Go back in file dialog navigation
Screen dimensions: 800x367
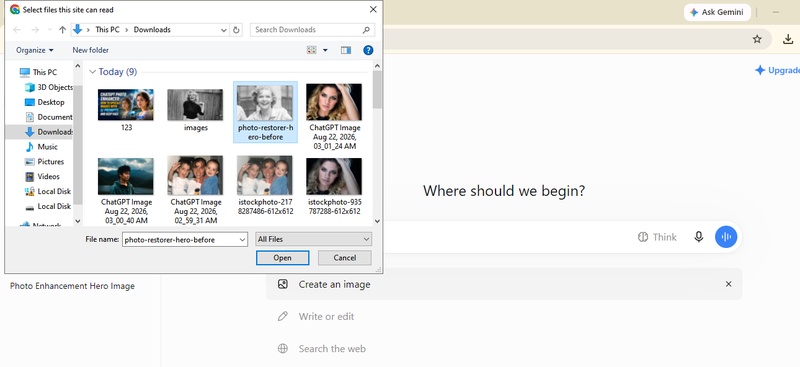click(x=17, y=30)
